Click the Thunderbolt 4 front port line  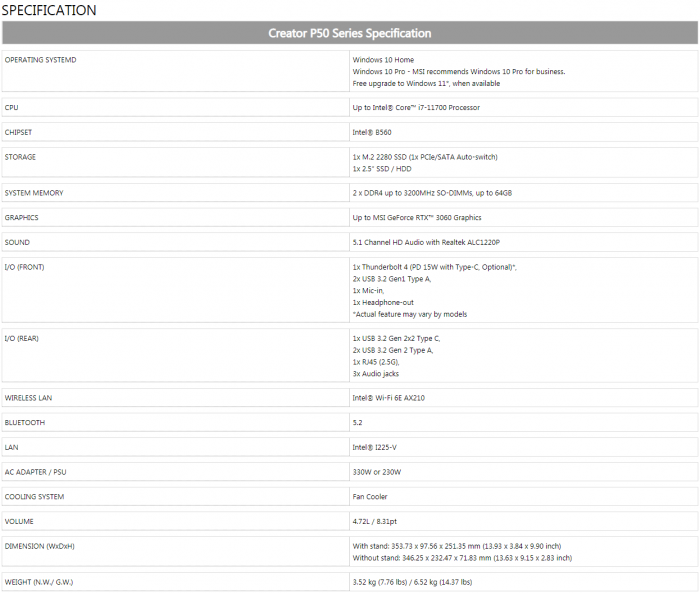pos(434,267)
